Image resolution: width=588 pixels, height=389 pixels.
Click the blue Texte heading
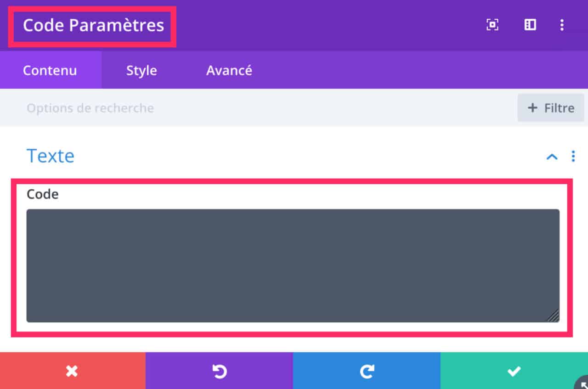[51, 156]
